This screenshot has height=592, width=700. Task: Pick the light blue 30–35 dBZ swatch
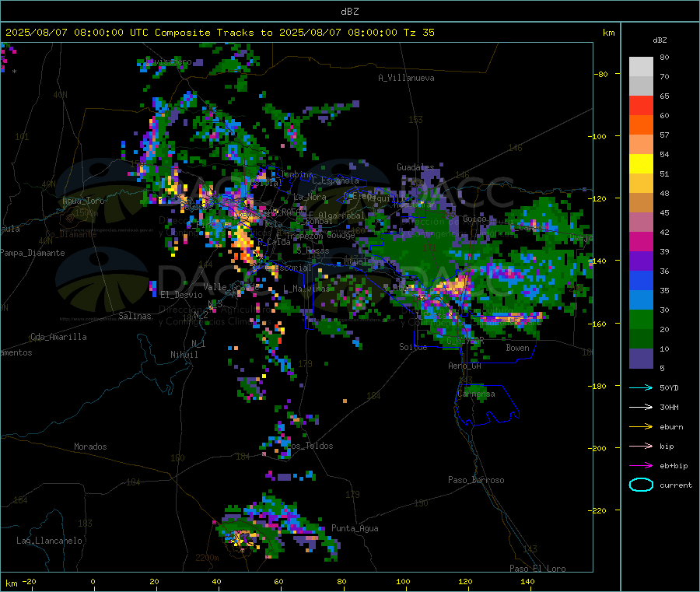(641, 300)
